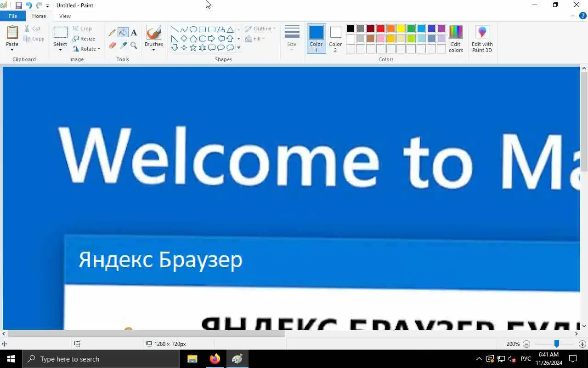Viewport: 588px width, 368px height.
Task: Open Firefox from the taskbar
Action: pos(215,359)
